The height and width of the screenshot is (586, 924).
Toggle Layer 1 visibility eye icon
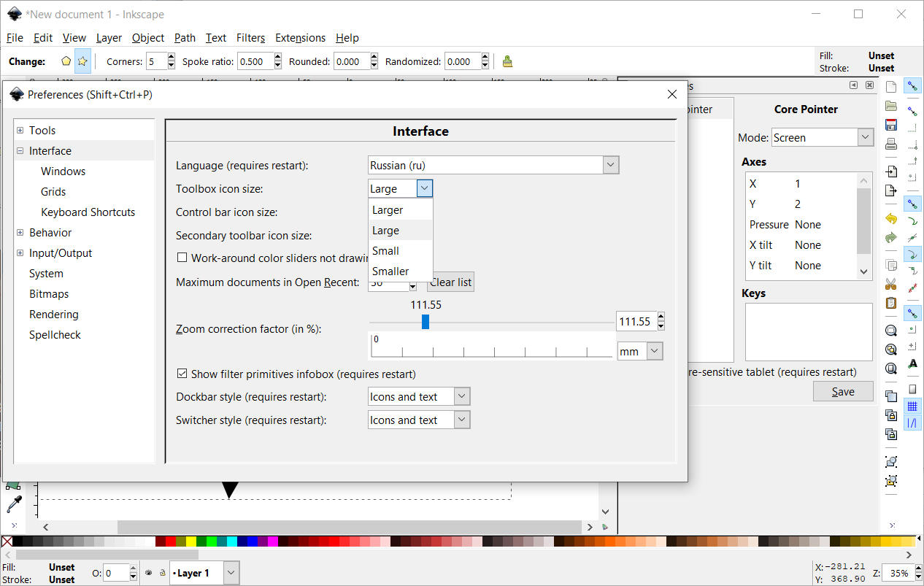[149, 573]
